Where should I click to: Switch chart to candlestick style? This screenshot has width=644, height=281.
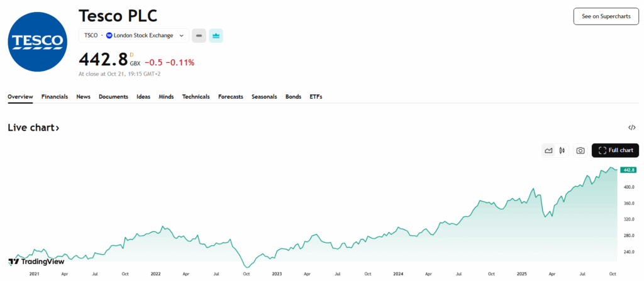562,150
